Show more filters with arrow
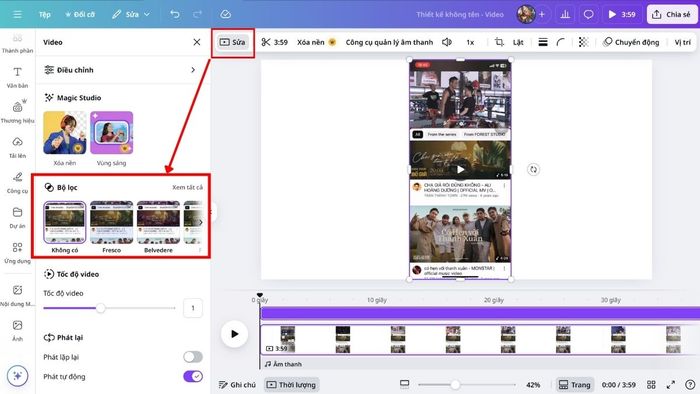 point(200,222)
